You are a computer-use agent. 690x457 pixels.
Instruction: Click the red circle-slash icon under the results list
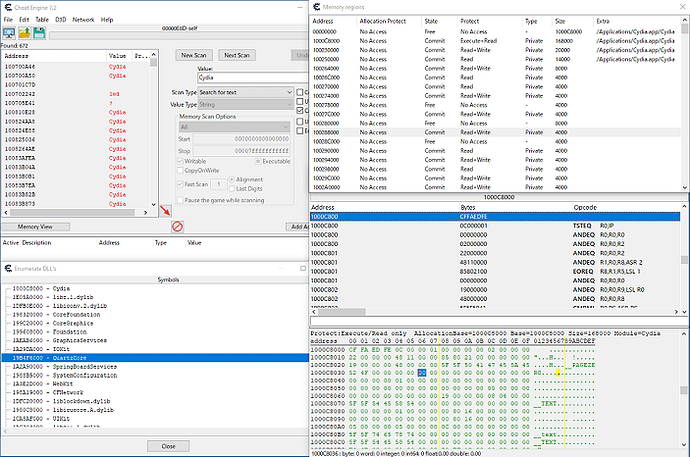(177, 227)
